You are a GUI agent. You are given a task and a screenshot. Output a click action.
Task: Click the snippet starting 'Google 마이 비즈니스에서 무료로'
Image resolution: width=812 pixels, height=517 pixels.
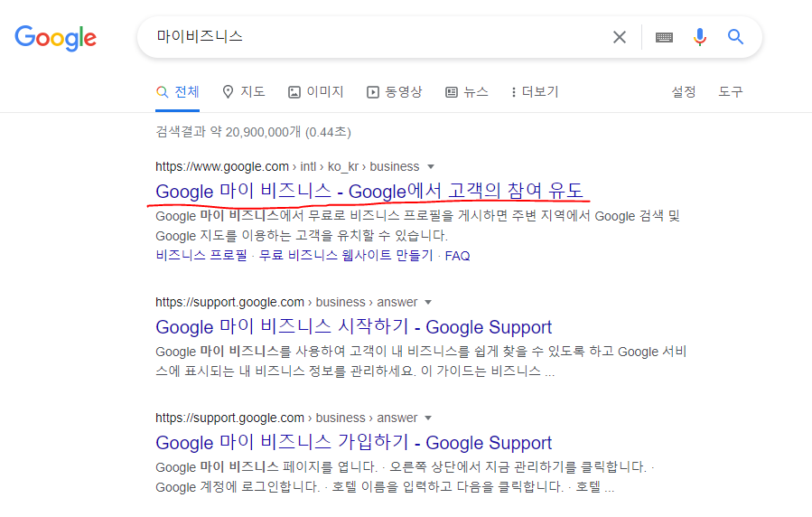(x=417, y=226)
